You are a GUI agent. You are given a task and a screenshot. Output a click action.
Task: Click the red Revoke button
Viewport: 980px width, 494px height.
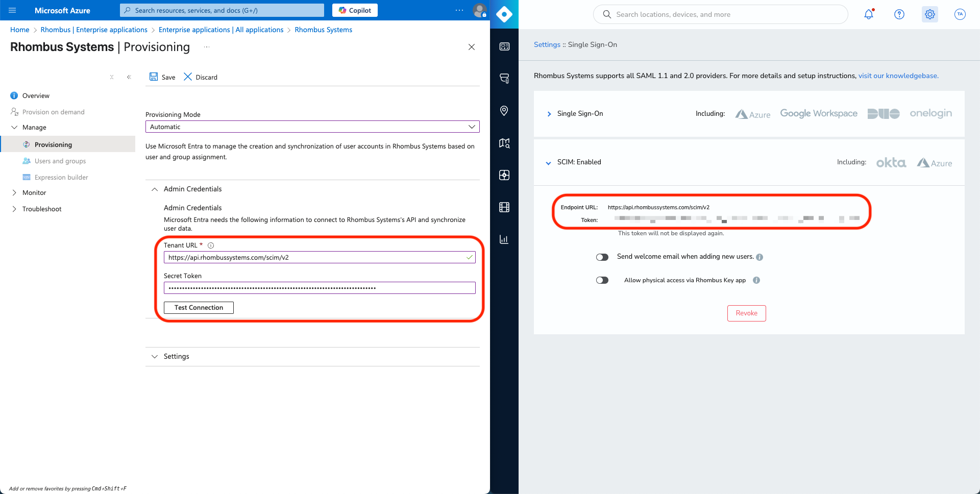click(747, 313)
